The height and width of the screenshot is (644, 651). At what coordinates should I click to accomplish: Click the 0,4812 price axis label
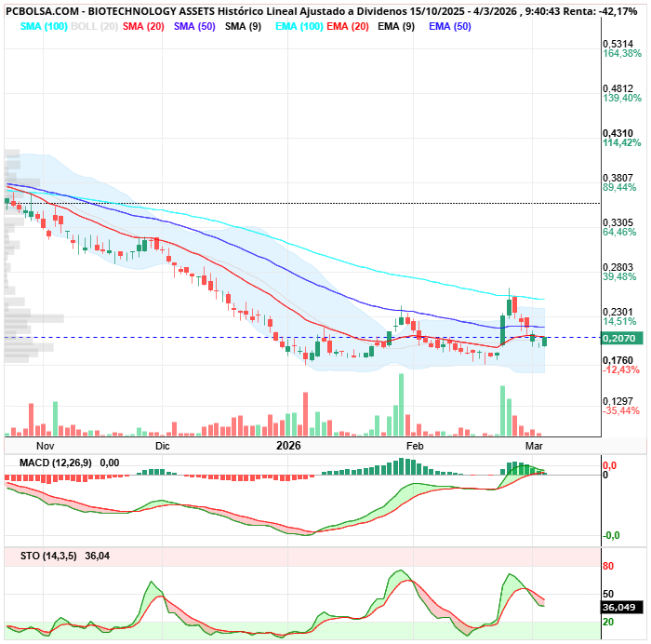(618, 88)
